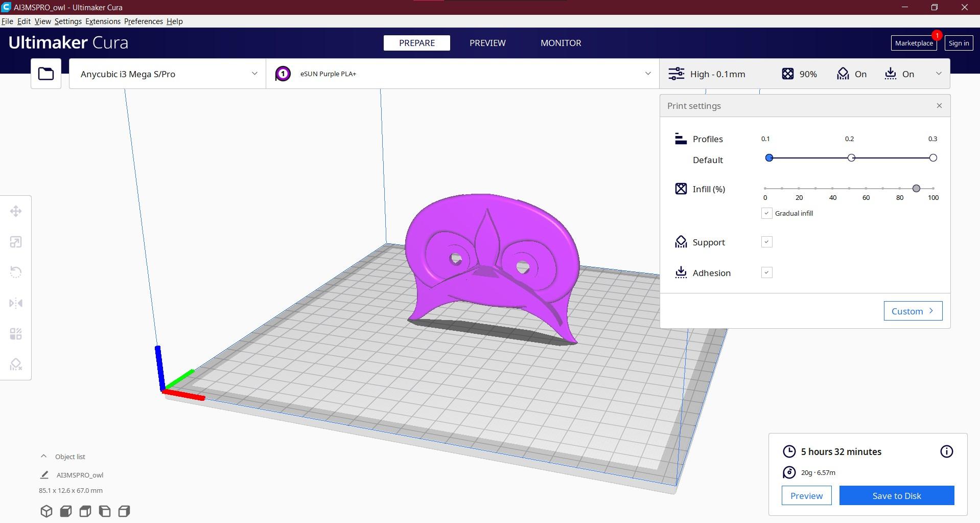Toggle the Adhesion checkbox
980x523 pixels.
click(x=766, y=272)
